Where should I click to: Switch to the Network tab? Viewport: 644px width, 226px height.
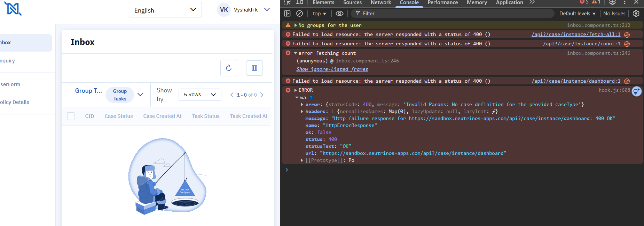380,3
